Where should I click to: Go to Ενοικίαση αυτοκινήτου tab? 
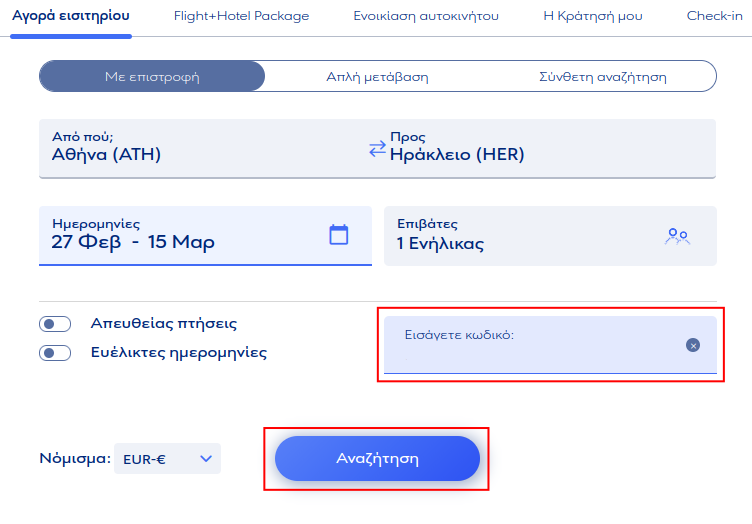(426, 16)
